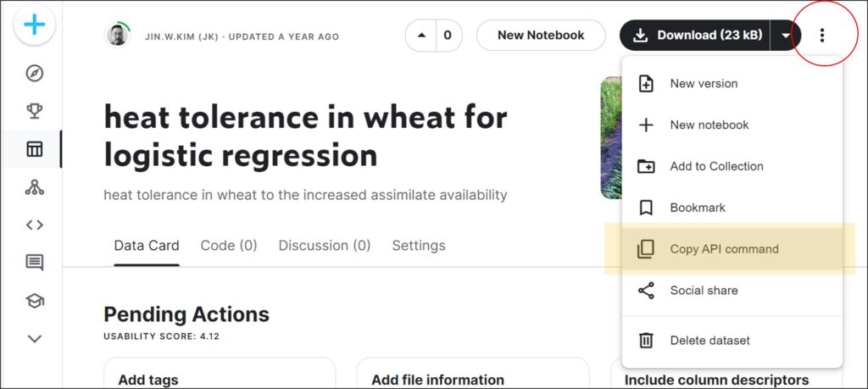868x389 pixels.
Task: Switch to the Discussion (0) tab
Action: (x=325, y=246)
